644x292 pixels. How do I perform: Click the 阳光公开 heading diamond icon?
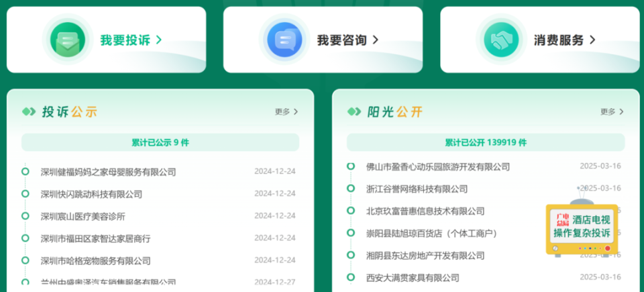pyautogui.click(x=354, y=111)
